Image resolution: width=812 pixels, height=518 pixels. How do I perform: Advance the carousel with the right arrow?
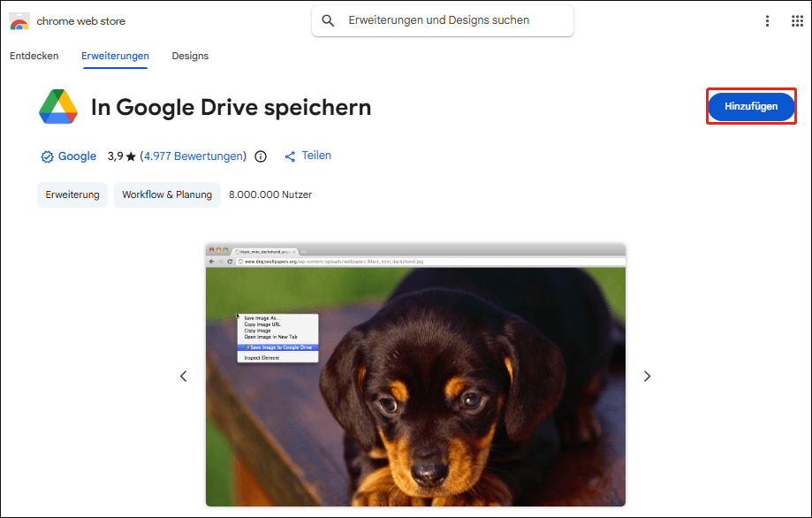point(647,376)
